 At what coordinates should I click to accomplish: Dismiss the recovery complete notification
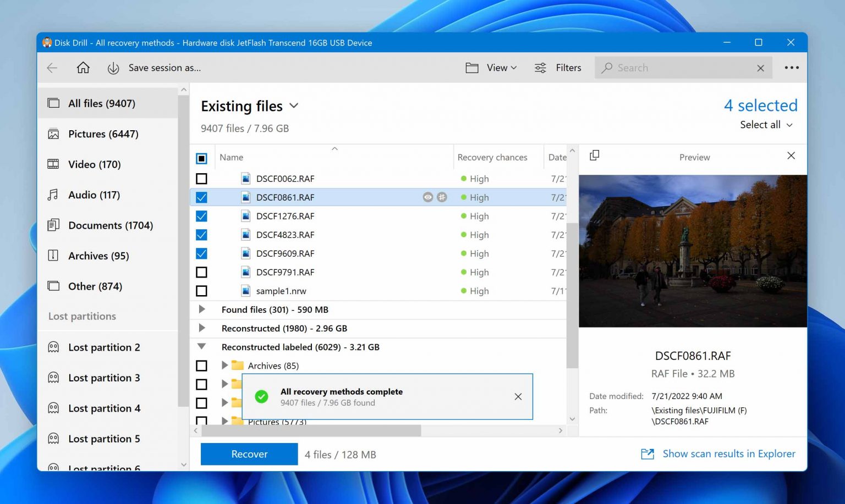coord(518,397)
